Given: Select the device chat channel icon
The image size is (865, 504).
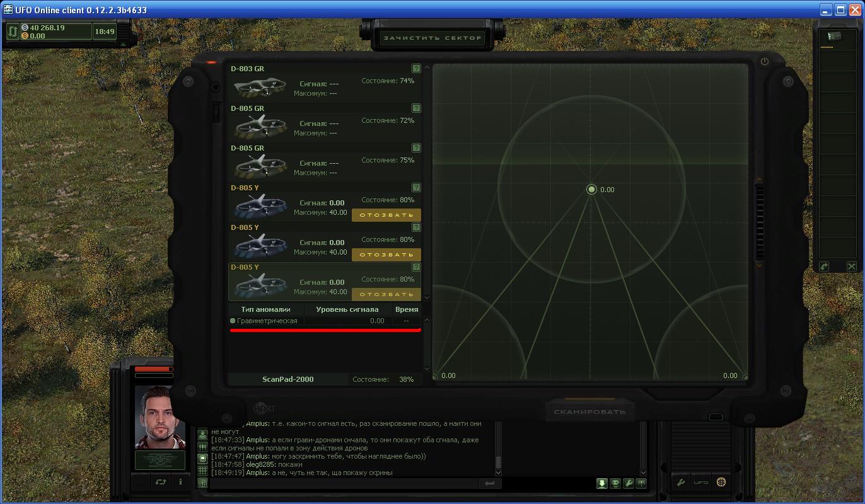Looking at the screenshot, I should [202, 459].
